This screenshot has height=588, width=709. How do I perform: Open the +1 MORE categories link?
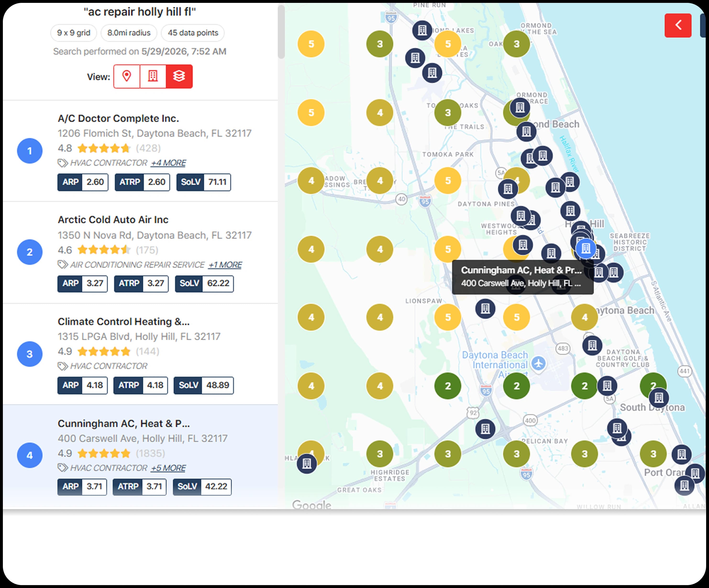click(225, 265)
